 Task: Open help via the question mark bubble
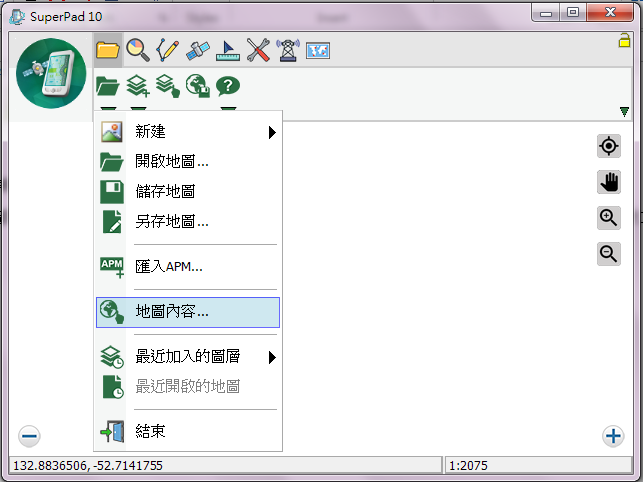pos(228,86)
